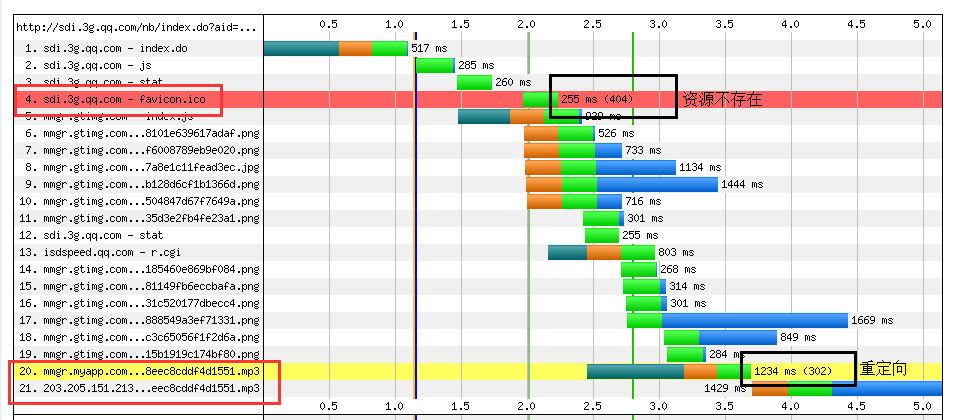Screen dimensions: 954x420
Task: Click the page URL header http://sdi.3g.qq.com/nb/index.do
Action: (136, 27)
